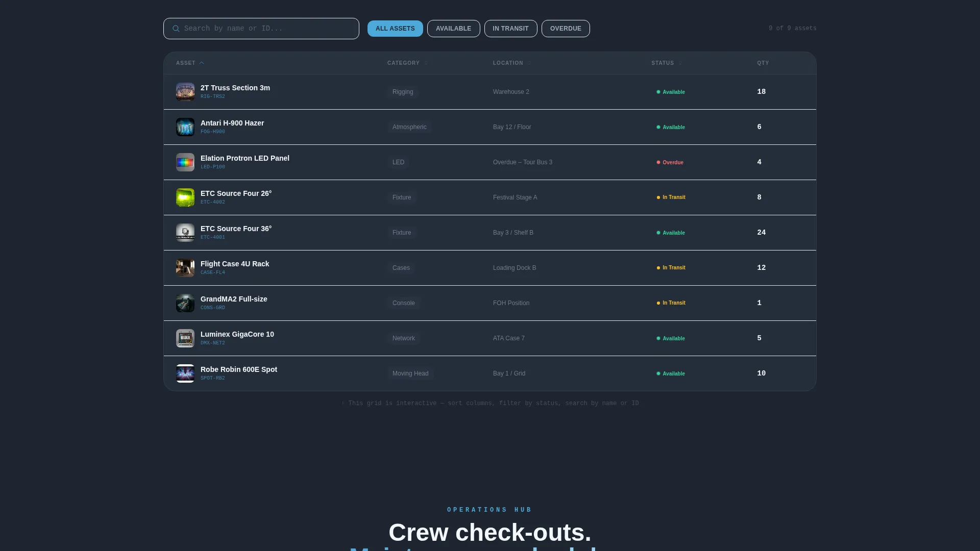
Task: Select the Luminex GigaCore 10 name
Action: tap(237, 334)
